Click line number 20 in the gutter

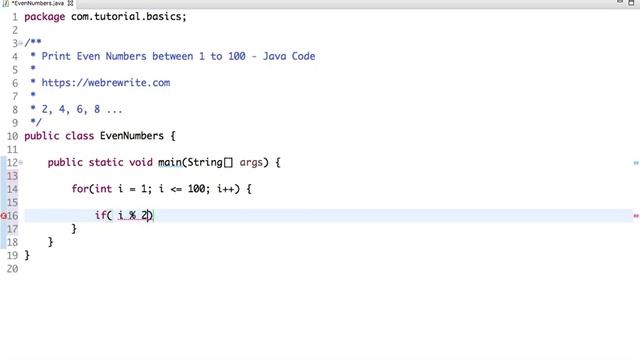coord(12,269)
